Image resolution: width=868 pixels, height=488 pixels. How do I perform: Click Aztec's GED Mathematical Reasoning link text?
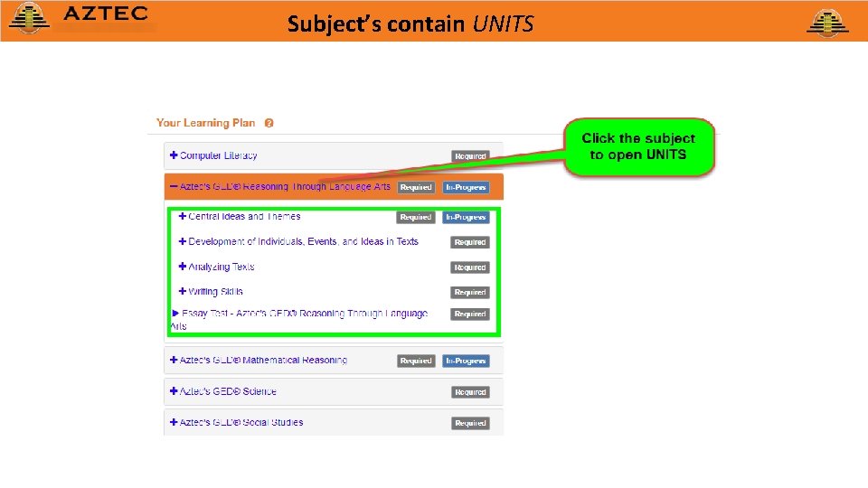click(x=263, y=361)
